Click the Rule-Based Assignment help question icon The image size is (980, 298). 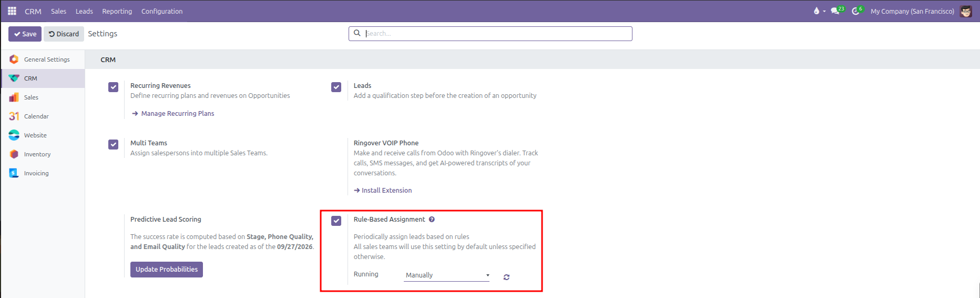click(x=432, y=220)
